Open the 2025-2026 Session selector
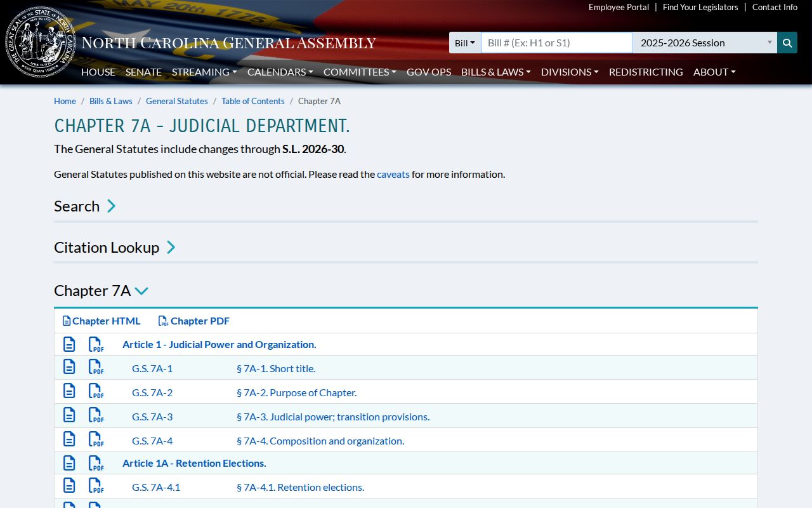This screenshot has height=508, width=812. (705, 43)
